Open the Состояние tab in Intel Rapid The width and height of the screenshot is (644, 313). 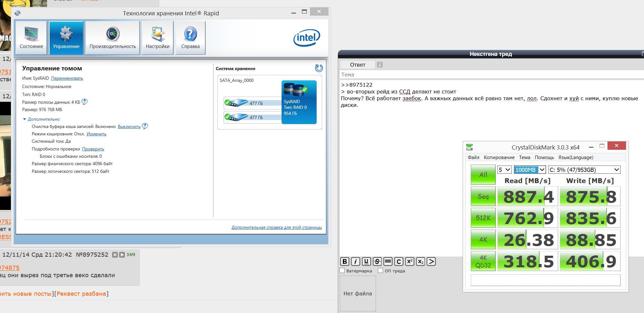click(31, 38)
